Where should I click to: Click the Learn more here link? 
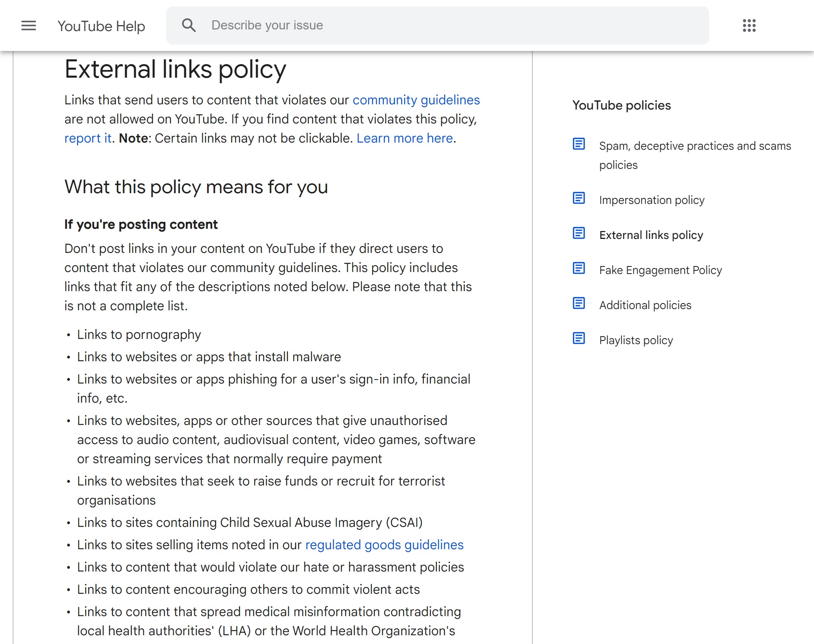pyautogui.click(x=404, y=138)
